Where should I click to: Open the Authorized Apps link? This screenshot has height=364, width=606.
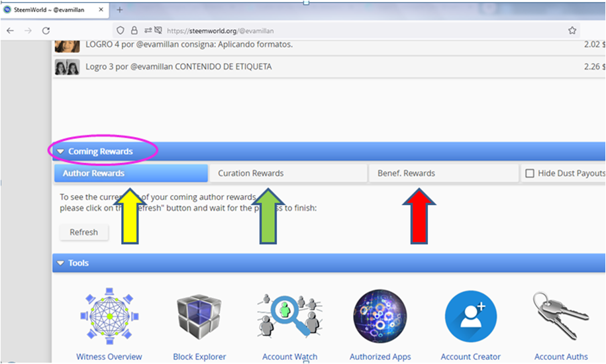(380, 357)
